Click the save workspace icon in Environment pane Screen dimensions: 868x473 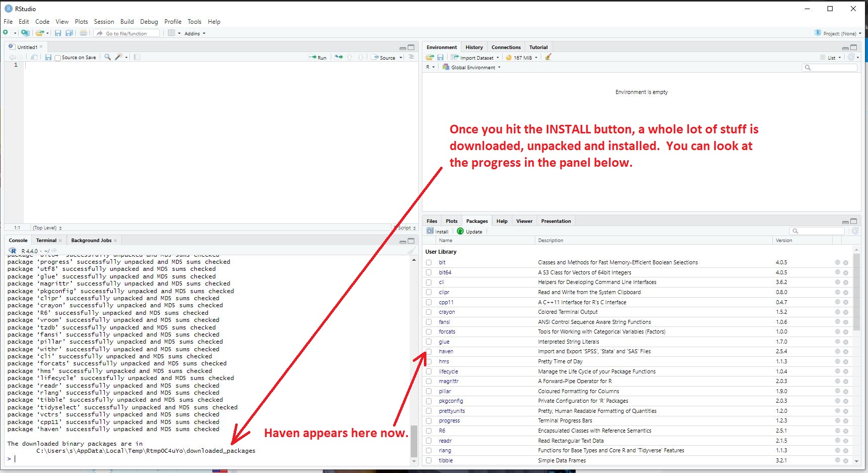tap(440, 58)
